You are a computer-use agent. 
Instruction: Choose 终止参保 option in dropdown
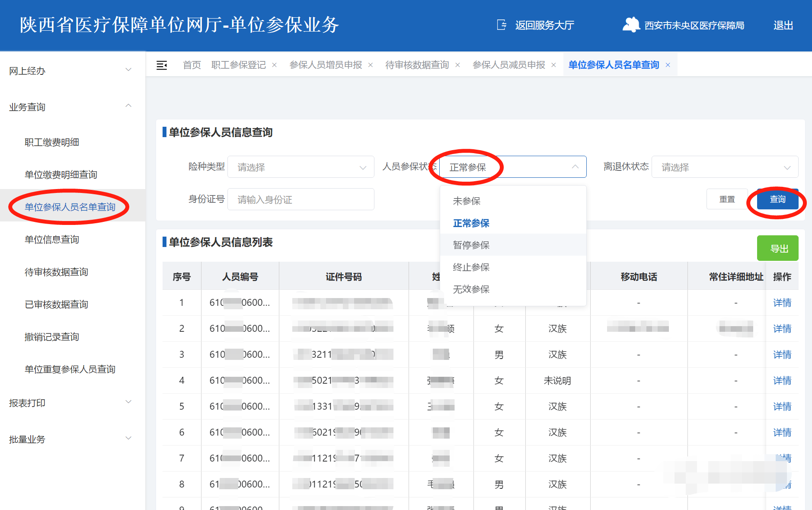[471, 267]
